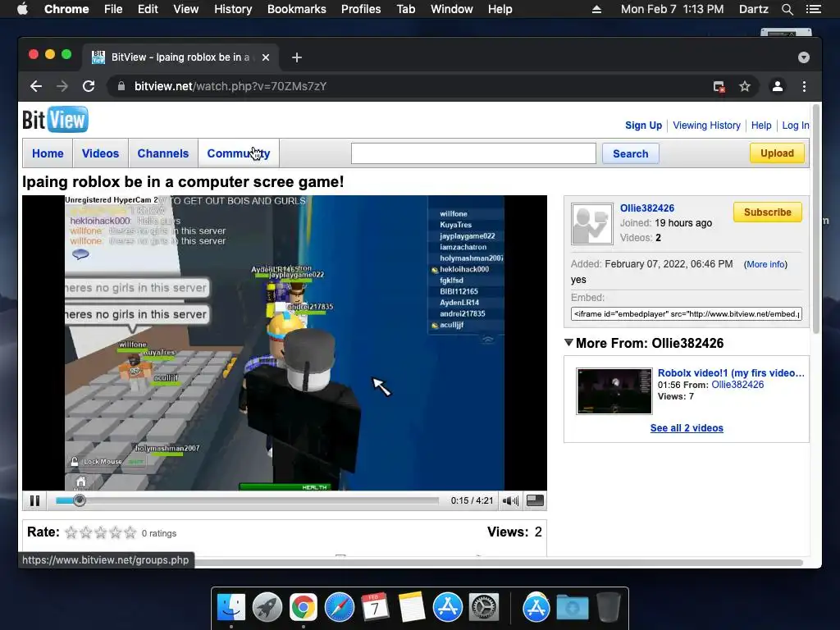Image resolution: width=840 pixels, height=630 pixels.
Task: Click the eject icon in menu bar
Action: (596, 9)
